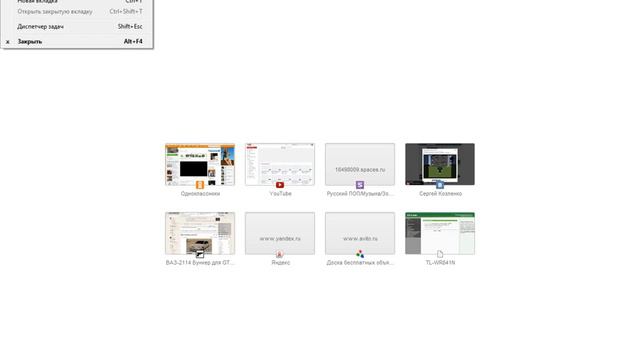640x360 pixels.
Task: Click the red YouTube favicon
Action: pyautogui.click(x=280, y=185)
